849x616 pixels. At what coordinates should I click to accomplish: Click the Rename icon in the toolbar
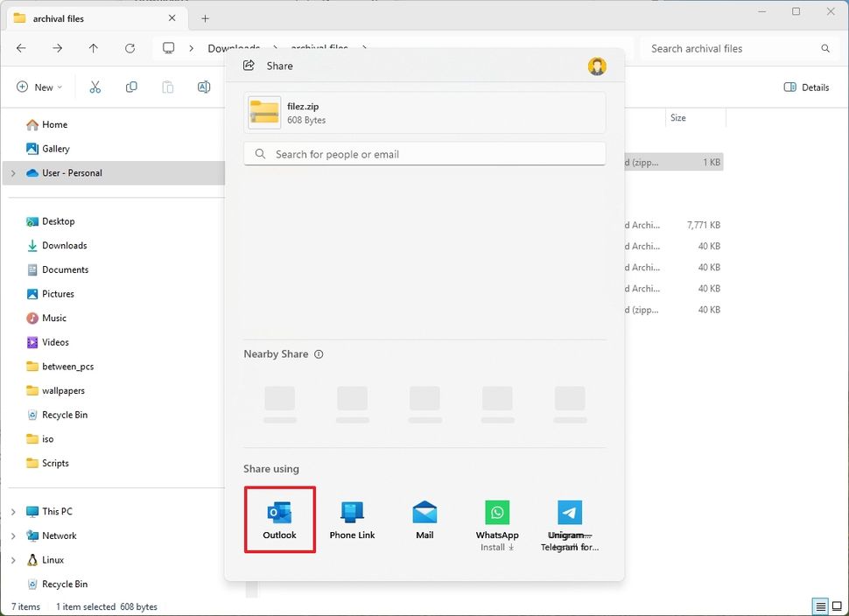pyautogui.click(x=203, y=87)
